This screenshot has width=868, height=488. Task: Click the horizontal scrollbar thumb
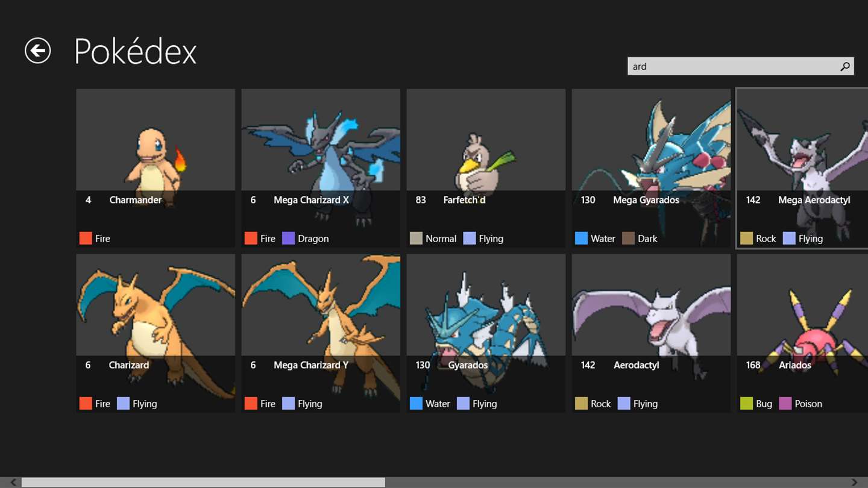pyautogui.click(x=203, y=483)
